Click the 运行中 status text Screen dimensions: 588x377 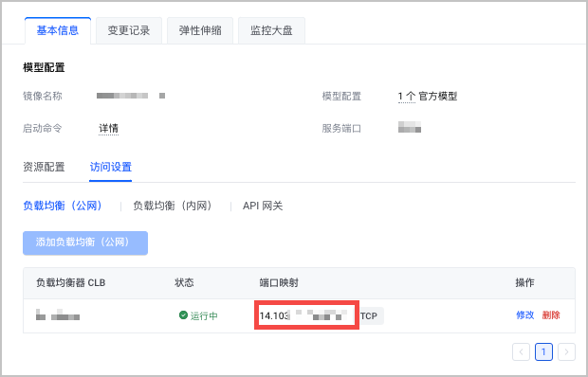pos(204,315)
